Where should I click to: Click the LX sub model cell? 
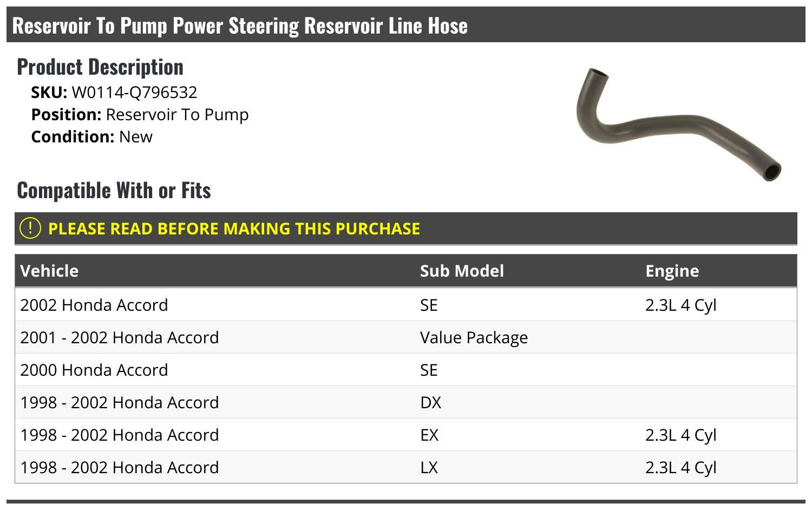(429, 467)
